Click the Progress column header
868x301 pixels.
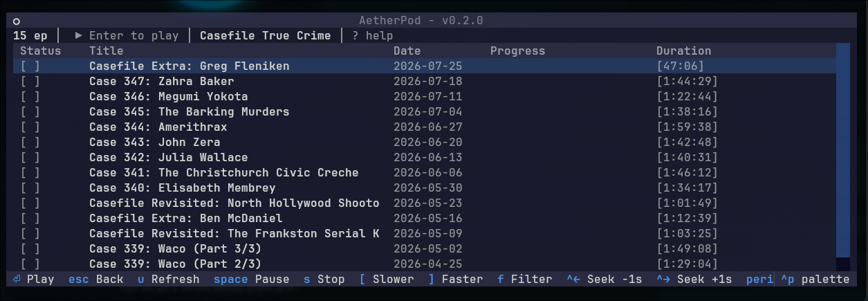tap(518, 51)
